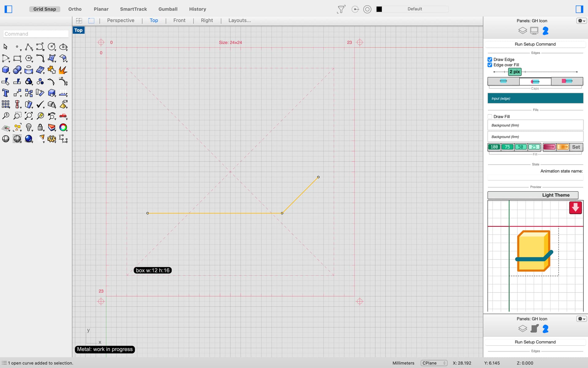Click the selection filter funnel icon
The width and height of the screenshot is (588, 368).
[x=341, y=9]
